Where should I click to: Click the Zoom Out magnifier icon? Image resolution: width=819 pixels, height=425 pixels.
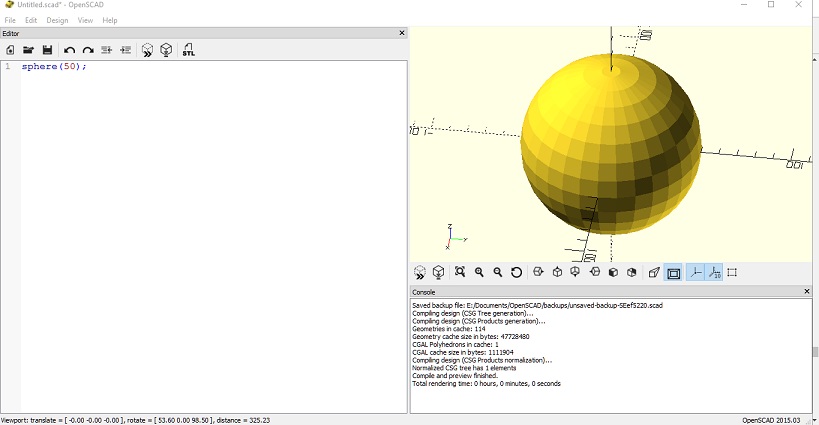[497, 272]
